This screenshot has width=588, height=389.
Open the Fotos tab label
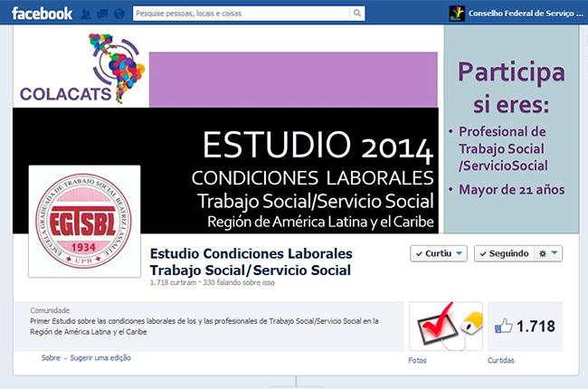417,360
